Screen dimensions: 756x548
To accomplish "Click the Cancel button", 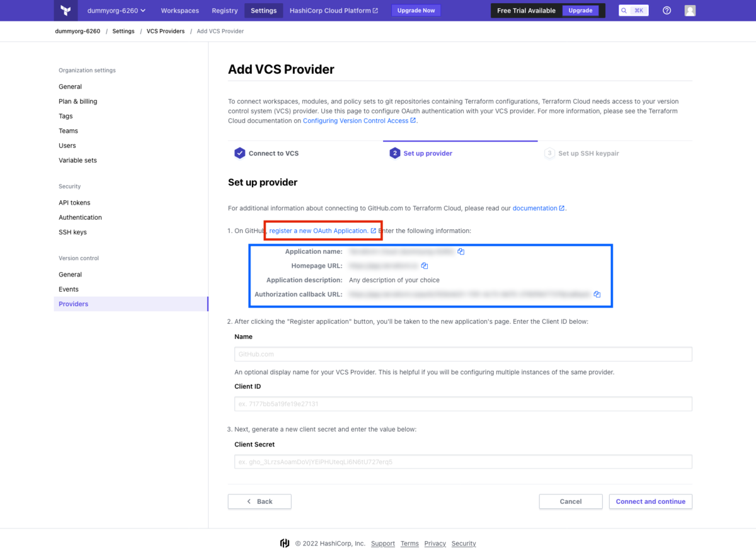I will [571, 501].
